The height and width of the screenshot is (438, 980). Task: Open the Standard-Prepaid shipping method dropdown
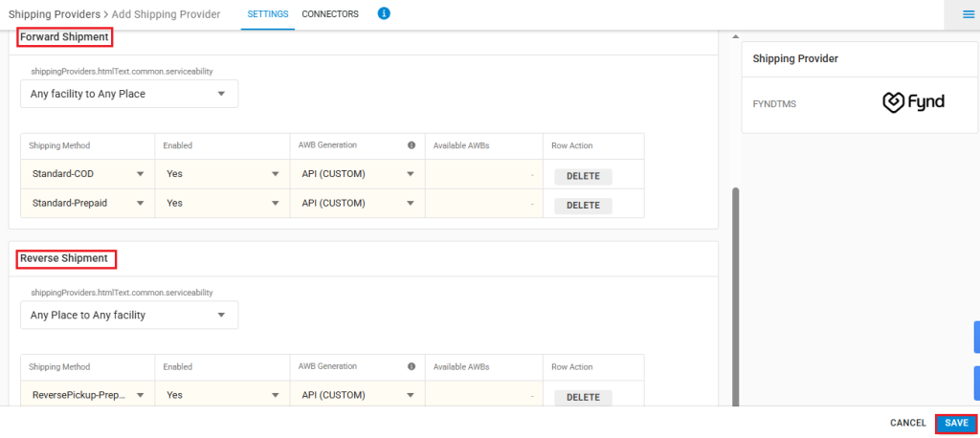point(87,203)
